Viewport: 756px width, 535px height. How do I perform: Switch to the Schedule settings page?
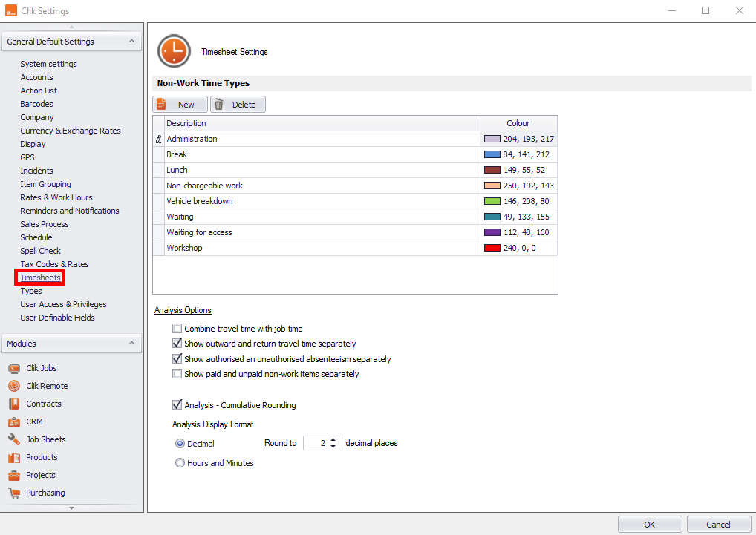coord(35,237)
